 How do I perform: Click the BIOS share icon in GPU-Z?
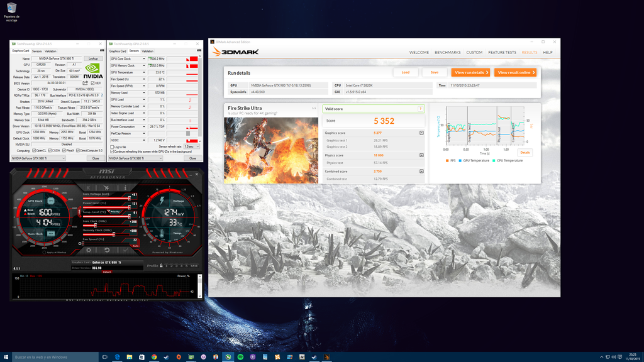point(86,83)
